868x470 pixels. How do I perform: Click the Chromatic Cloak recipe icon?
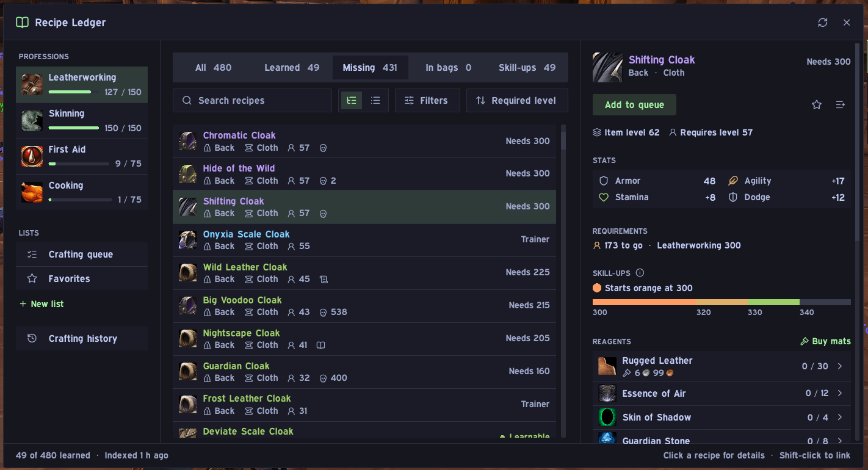click(187, 141)
